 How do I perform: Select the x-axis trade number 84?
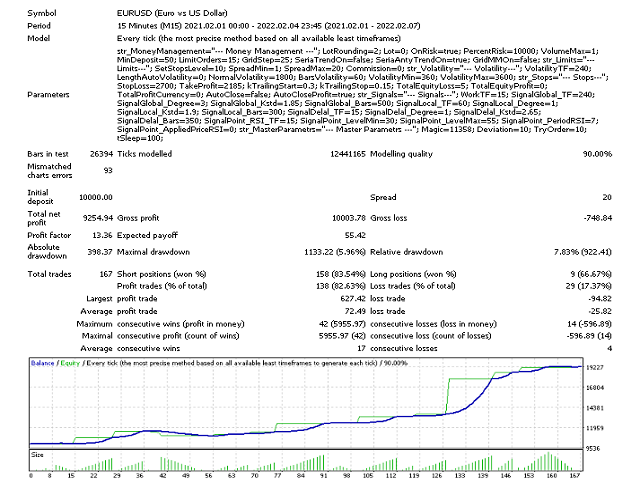click(300, 476)
